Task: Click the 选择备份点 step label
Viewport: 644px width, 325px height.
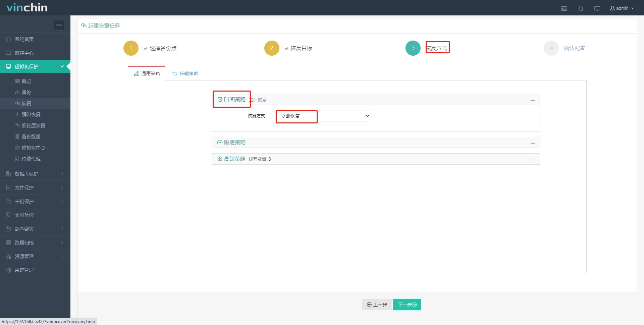Action: 163,48
